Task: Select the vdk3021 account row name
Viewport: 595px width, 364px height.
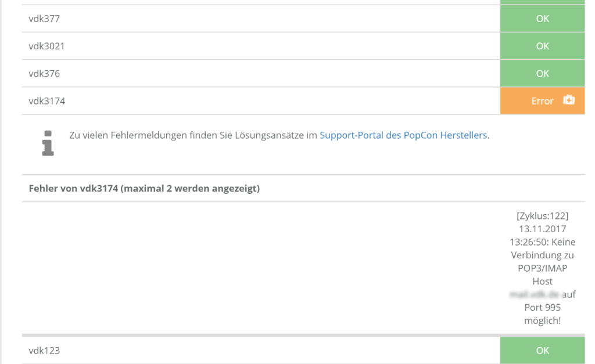Action: coord(46,46)
